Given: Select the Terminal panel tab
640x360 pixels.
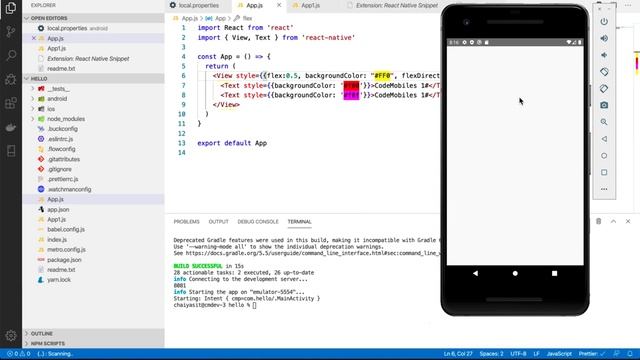Looking at the screenshot, I should [299, 222].
